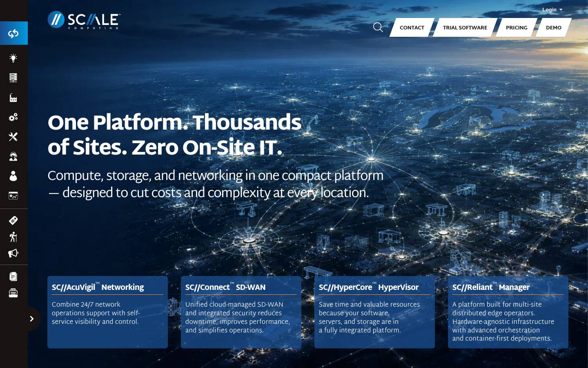Open the SC//HyperCore HyperVisor card
This screenshot has height=368, width=588.
374,312
